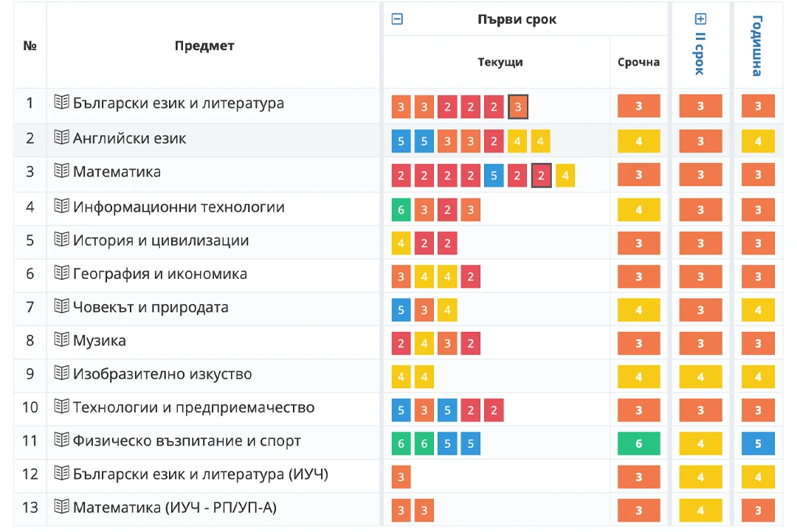Open the subject Физическо възпитание и спорт
This screenshot has width=797, height=532.
click(x=187, y=441)
